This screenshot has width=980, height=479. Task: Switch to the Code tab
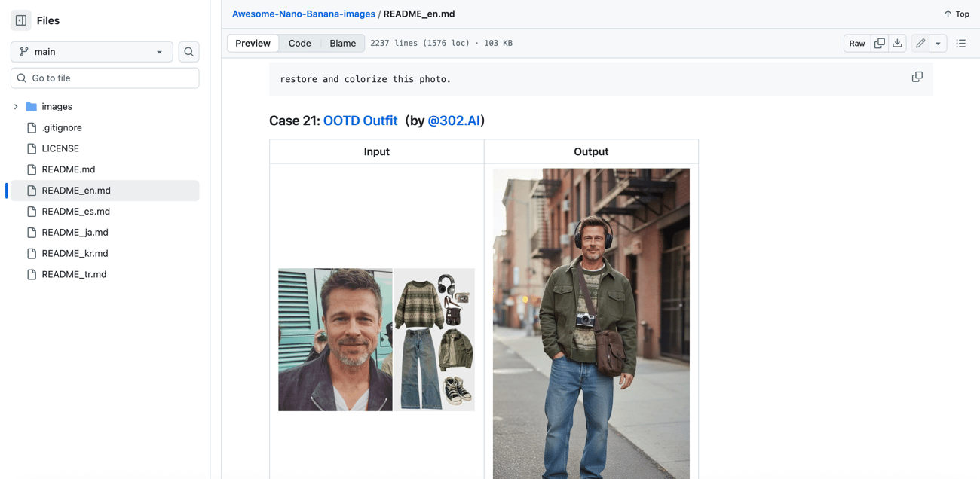pos(299,44)
